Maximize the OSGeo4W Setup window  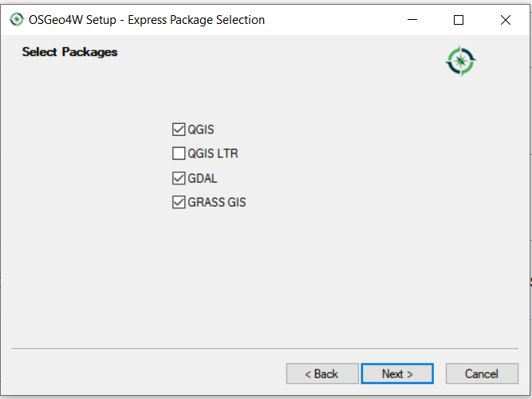(x=459, y=20)
